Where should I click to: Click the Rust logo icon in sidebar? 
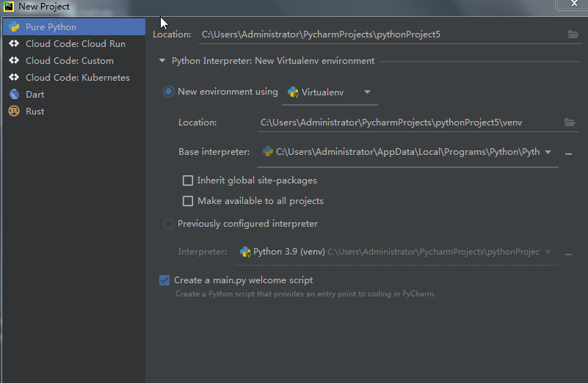point(14,111)
